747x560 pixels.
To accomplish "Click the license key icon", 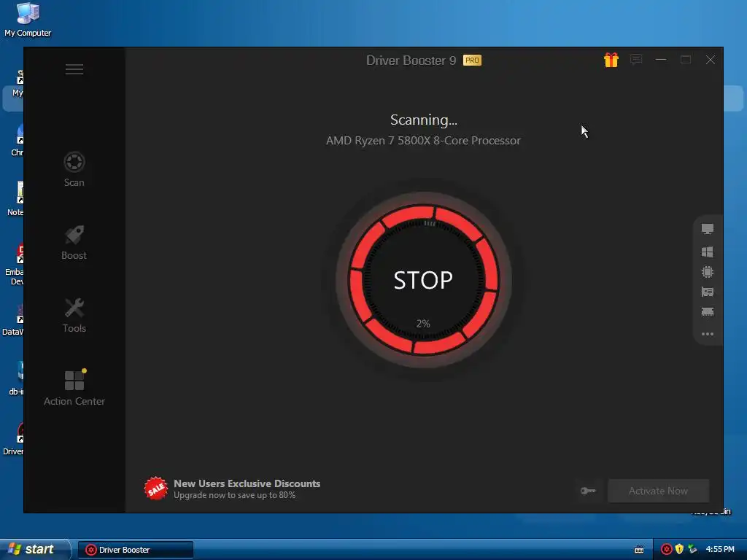I will [588, 491].
